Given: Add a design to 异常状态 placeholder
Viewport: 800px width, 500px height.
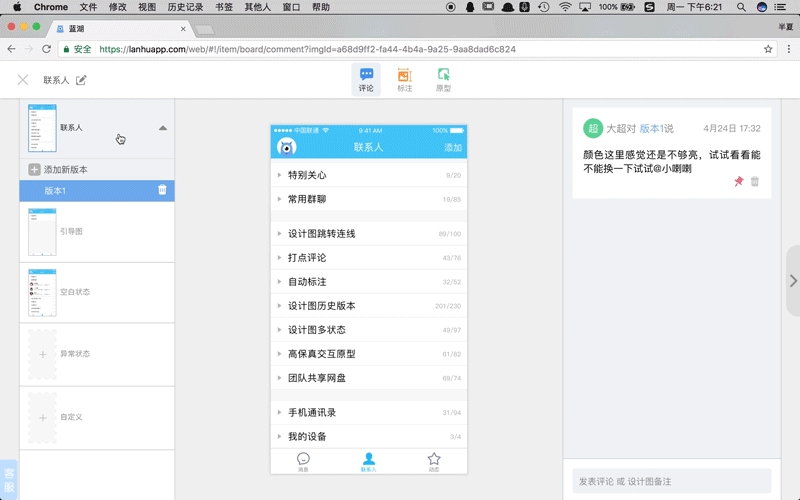Looking at the screenshot, I should coord(42,354).
